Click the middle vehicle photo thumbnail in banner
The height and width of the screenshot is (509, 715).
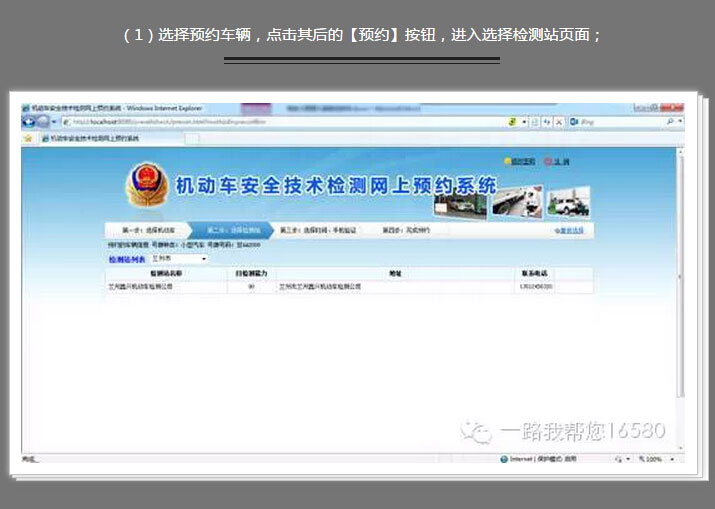518,201
